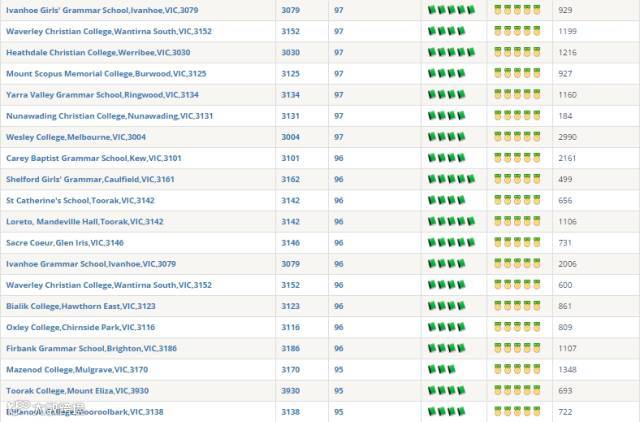Click yellow rating icons in Wesley College row
Viewport: 640px width, 422px height.
tap(517, 137)
